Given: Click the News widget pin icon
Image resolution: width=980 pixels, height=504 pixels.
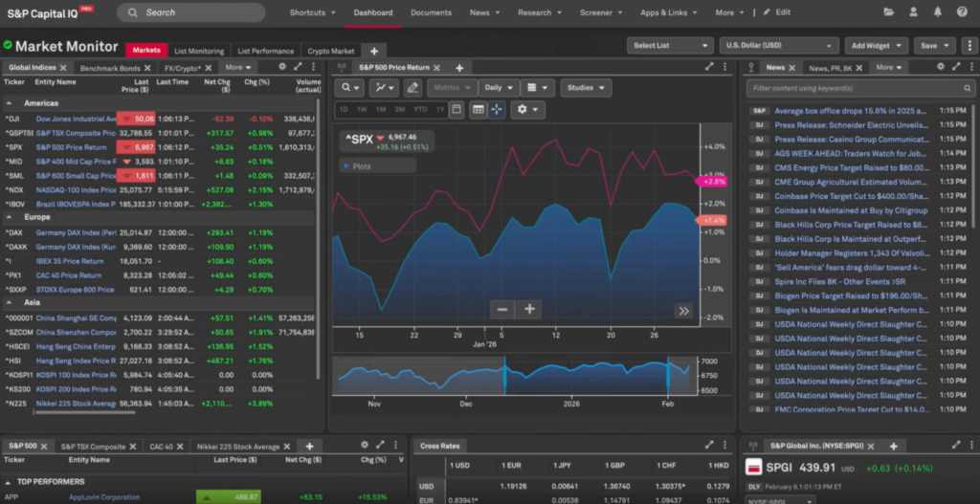Looking at the screenshot, I should point(751,68).
